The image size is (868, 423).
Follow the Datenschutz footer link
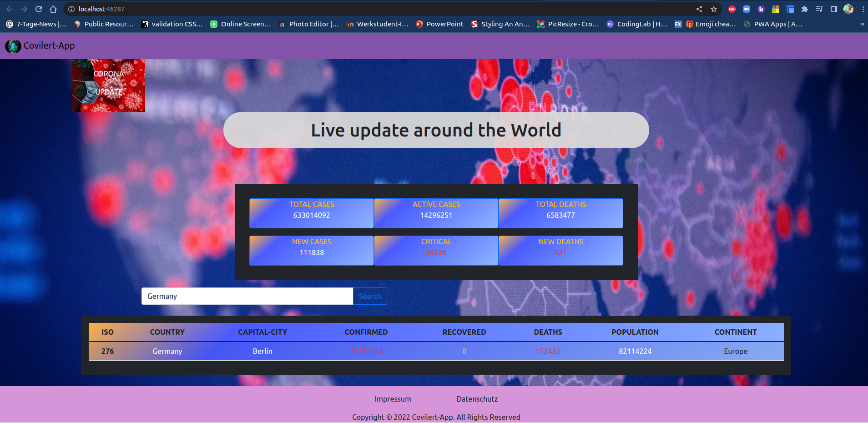[477, 399]
